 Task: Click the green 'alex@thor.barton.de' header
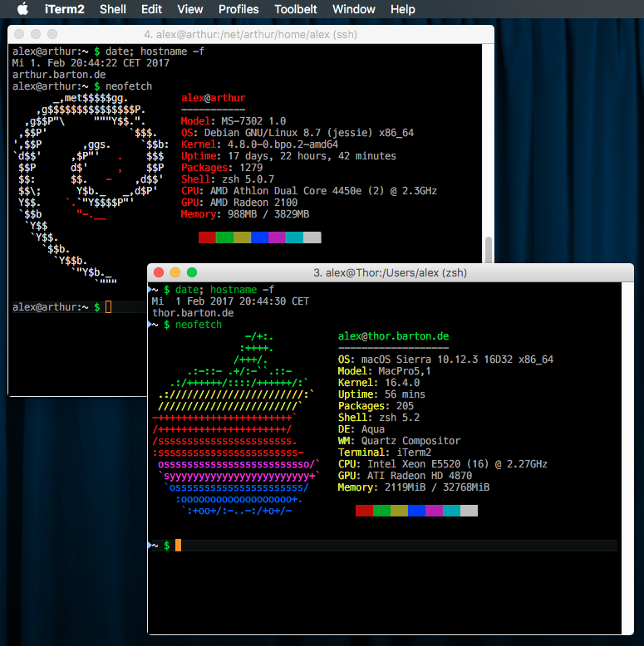(393, 336)
